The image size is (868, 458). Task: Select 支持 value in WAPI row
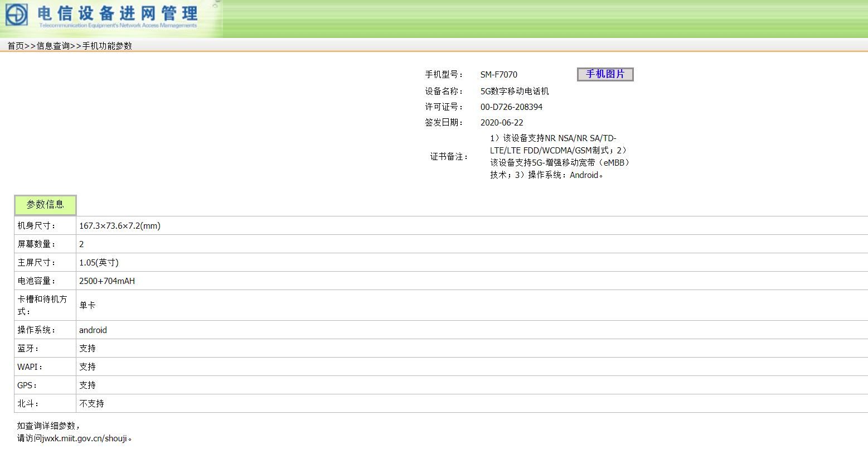[88, 367]
